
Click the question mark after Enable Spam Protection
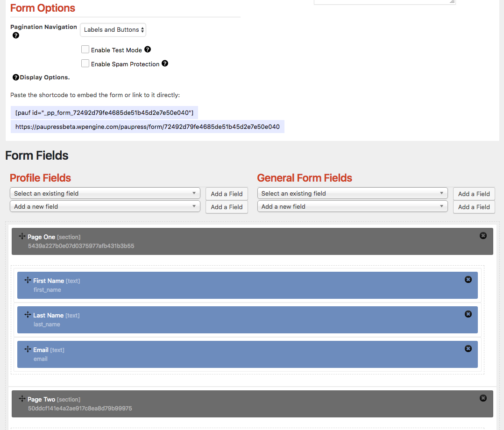164,63
